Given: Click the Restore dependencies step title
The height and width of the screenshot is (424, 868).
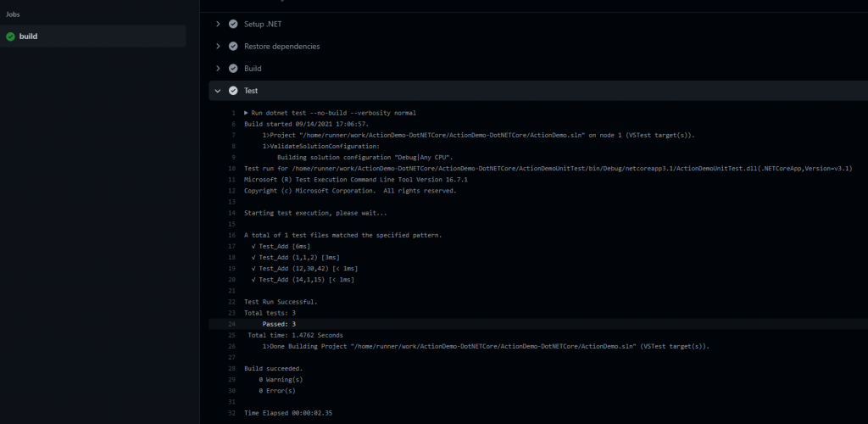Looking at the screenshot, I should [281, 46].
